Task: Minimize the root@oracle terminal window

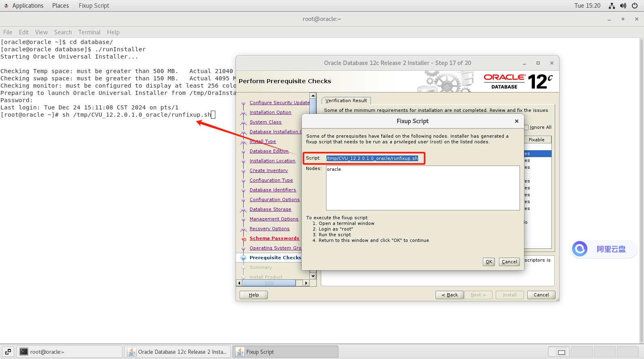Action: click(609, 19)
